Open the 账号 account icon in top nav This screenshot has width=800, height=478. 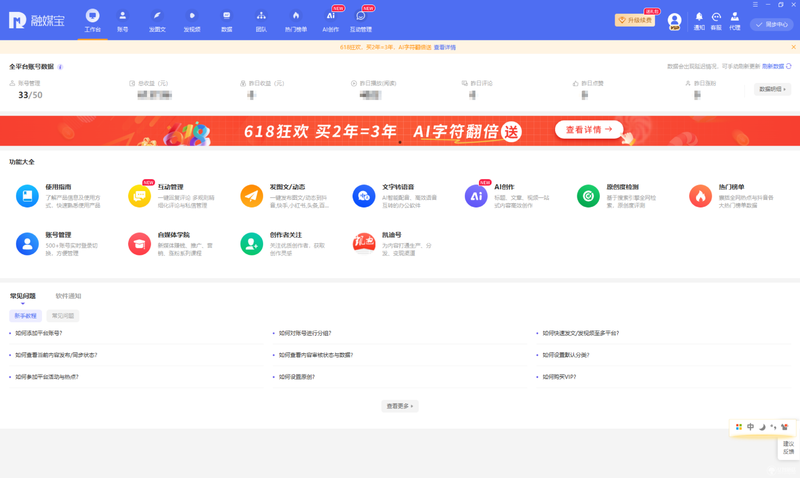click(122, 16)
